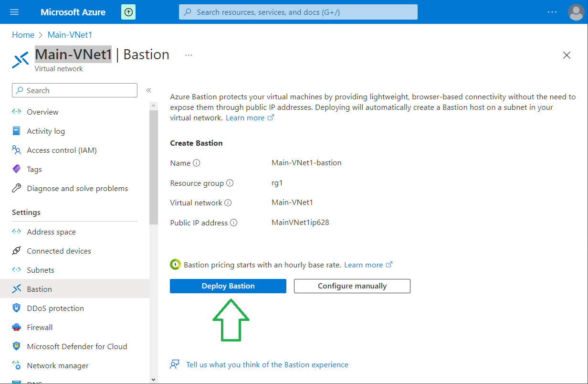The height and width of the screenshot is (384, 588).
Task: Click Deploy Bastion button
Action: (228, 286)
